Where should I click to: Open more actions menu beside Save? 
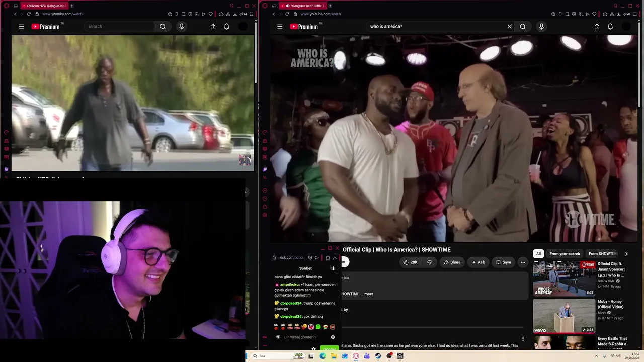(523, 262)
